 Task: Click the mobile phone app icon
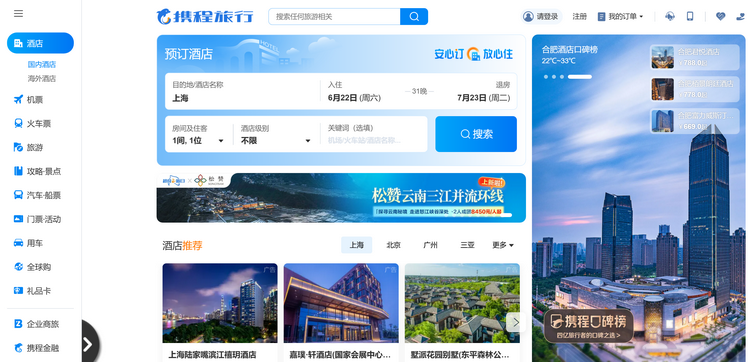coord(690,16)
